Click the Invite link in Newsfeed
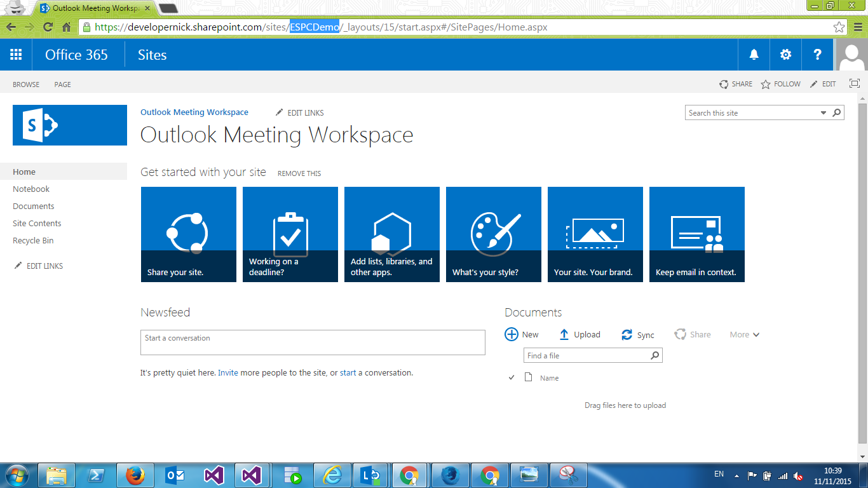Screen dimensions: 868x488 [228, 373]
